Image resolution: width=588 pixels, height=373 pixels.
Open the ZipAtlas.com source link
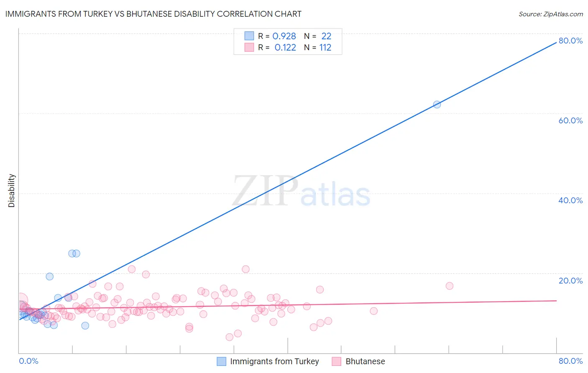pos(551,14)
